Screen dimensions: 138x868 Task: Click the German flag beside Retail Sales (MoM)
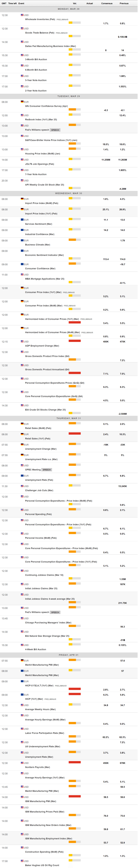(22, 424)
